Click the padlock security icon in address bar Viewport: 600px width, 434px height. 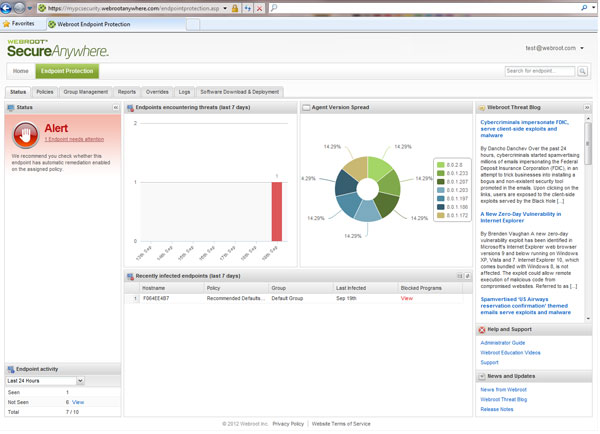click(x=235, y=8)
